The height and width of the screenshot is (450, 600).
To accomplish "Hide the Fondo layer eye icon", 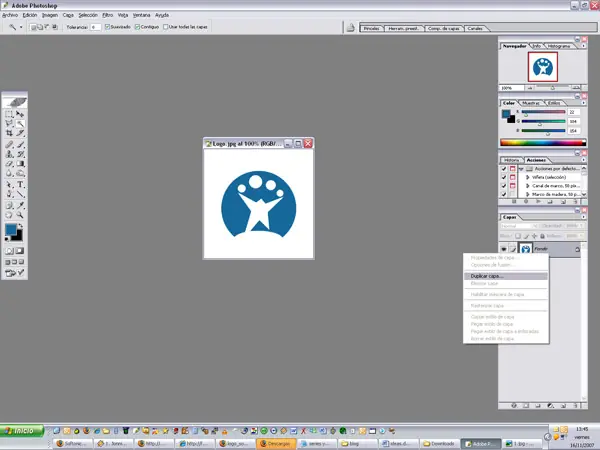I will pos(504,249).
